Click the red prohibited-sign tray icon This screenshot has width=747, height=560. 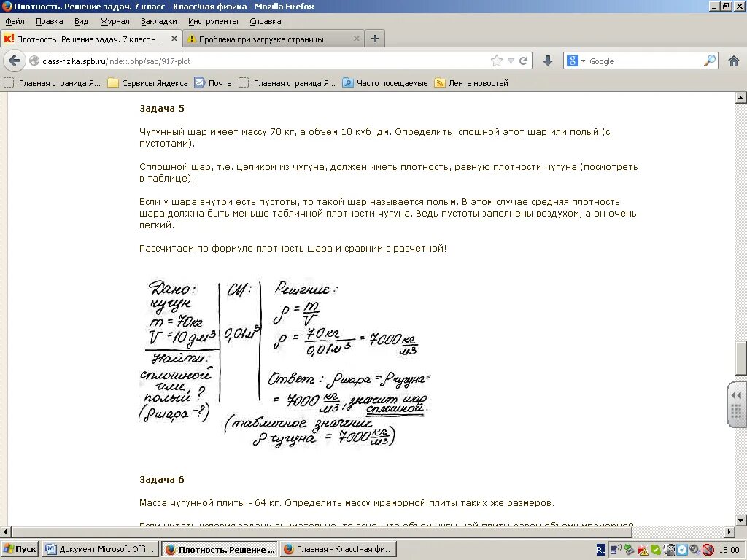click(x=708, y=550)
